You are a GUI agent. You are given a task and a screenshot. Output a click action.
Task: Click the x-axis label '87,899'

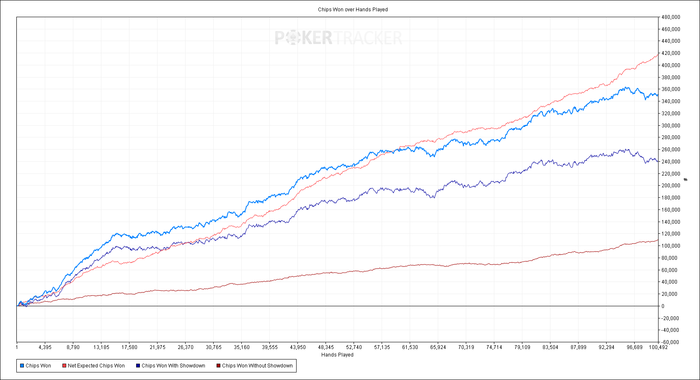click(579, 347)
